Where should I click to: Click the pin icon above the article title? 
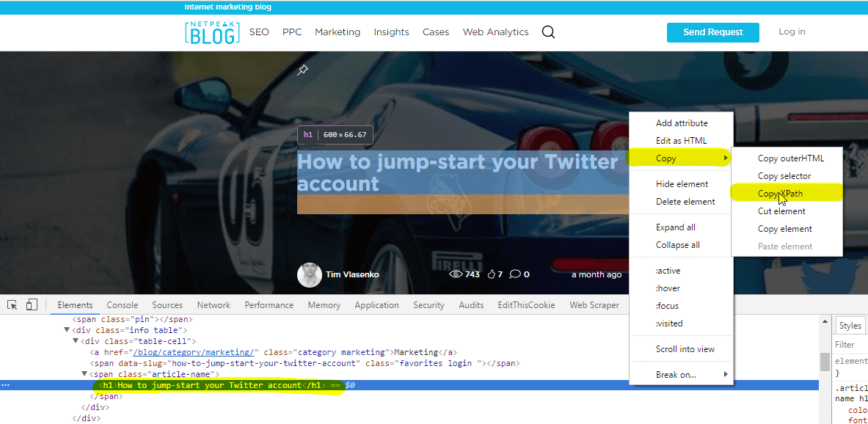[x=302, y=70]
